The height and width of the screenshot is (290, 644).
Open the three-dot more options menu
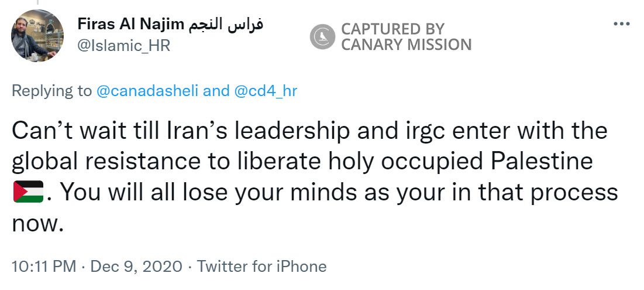[x=622, y=24]
